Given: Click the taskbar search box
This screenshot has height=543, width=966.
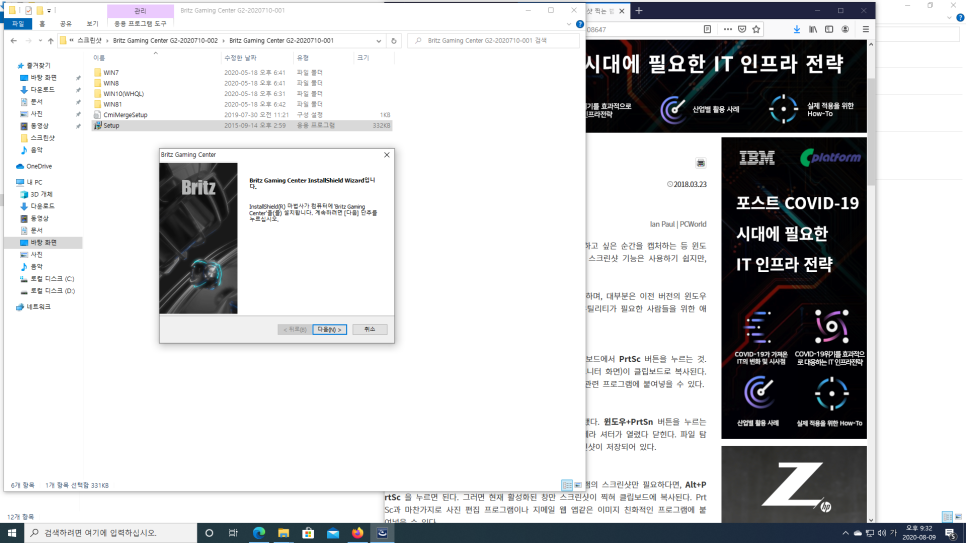Looking at the screenshot, I should click(111, 533).
